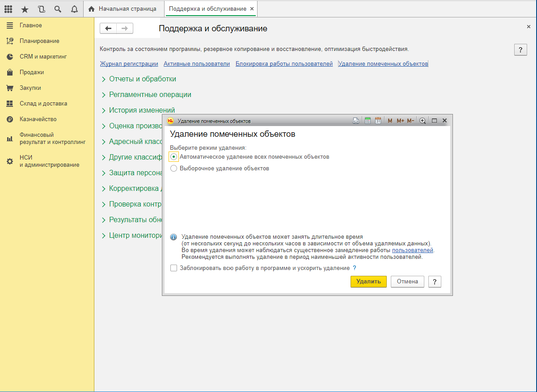This screenshot has height=392, width=537.
Task: Click the Отмена button
Action: click(407, 281)
